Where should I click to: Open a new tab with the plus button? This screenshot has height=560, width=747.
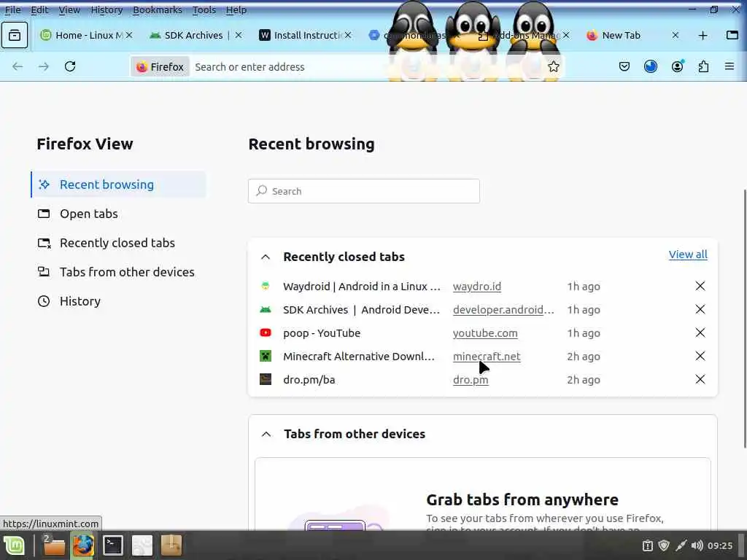click(x=703, y=36)
